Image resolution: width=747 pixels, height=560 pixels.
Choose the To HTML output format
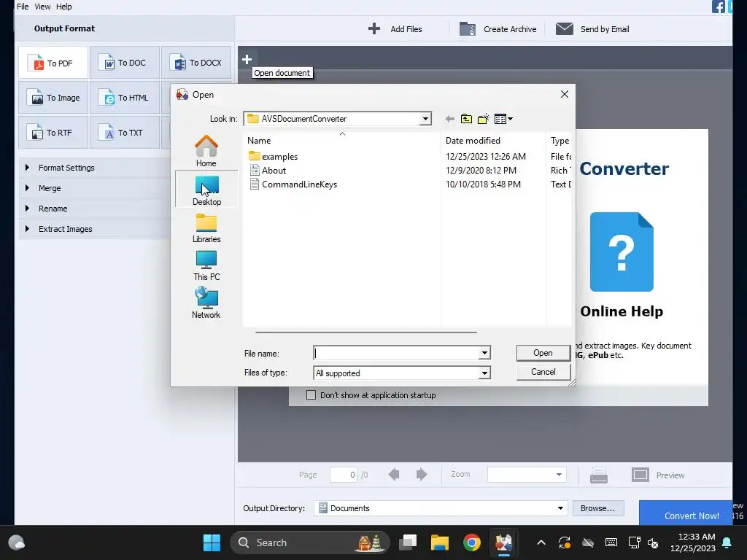[x=124, y=98]
